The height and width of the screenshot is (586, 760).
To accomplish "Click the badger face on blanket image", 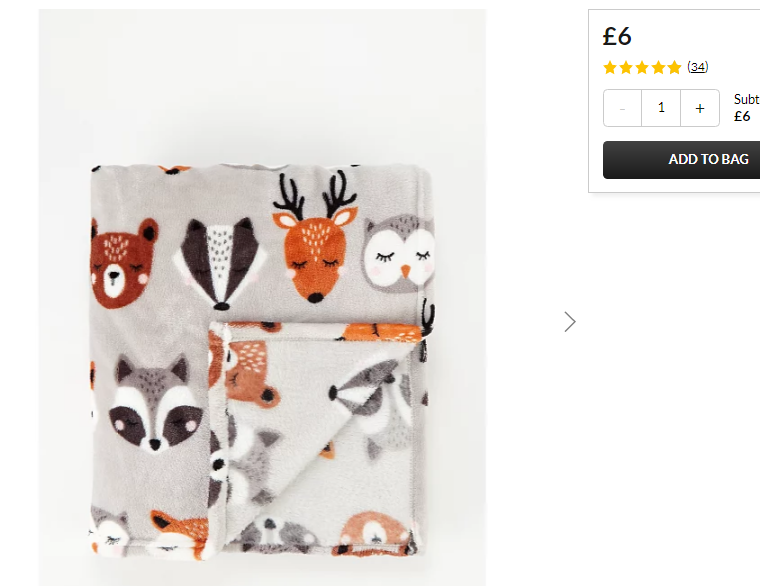I will 221,263.
